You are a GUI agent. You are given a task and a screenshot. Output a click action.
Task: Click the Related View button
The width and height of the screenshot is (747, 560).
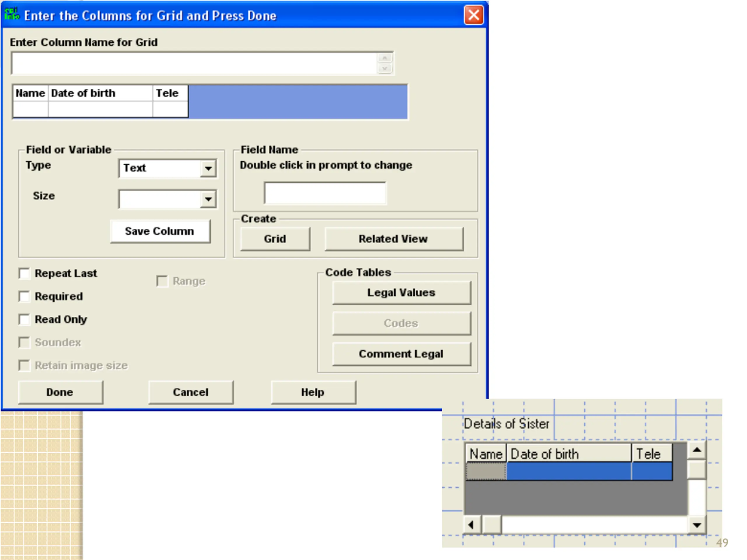(x=393, y=239)
